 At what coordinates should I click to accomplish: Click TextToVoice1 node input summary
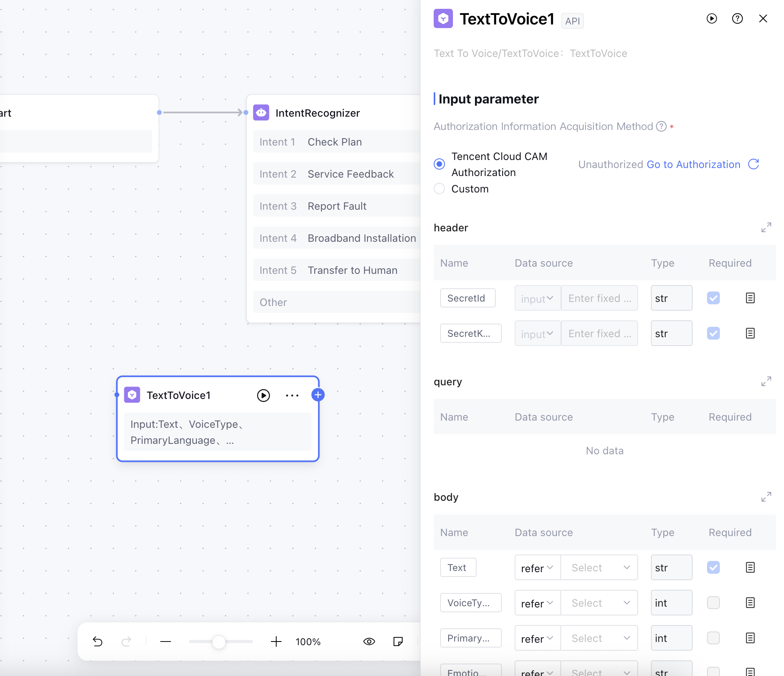(218, 432)
